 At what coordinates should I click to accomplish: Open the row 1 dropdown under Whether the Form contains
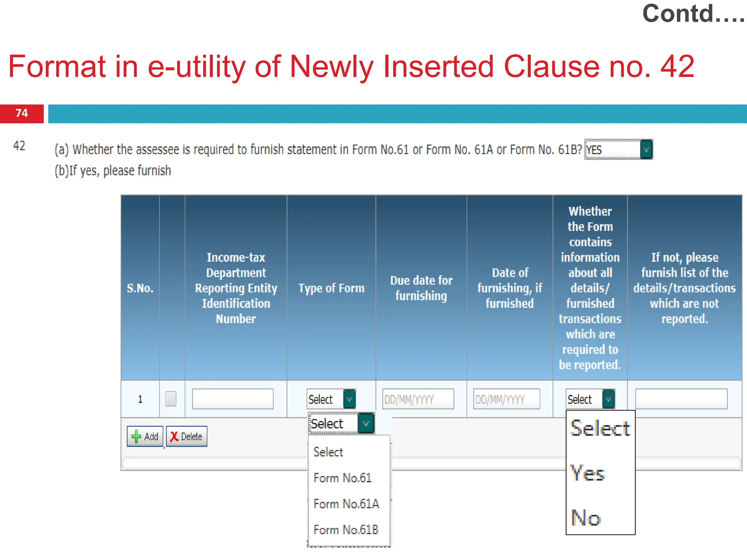[x=590, y=399]
